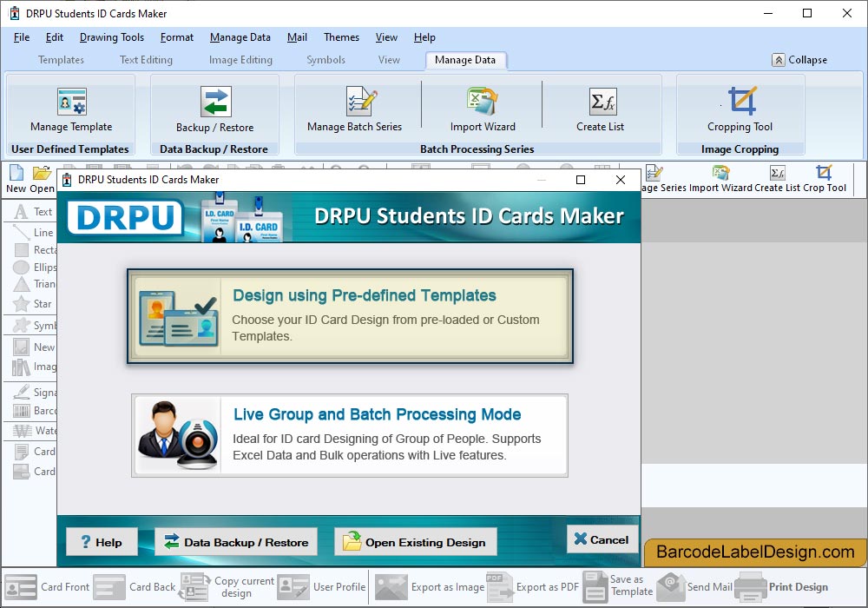The image size is (868, 608).
Task: Select the Cropping Tool in the ribbon
Action: [x=740, y=110]
